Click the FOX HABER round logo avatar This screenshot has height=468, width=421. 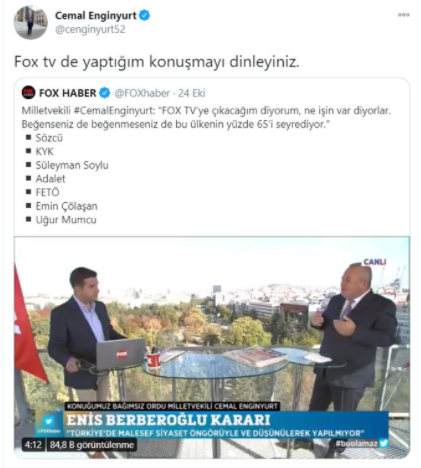[29, 93]
